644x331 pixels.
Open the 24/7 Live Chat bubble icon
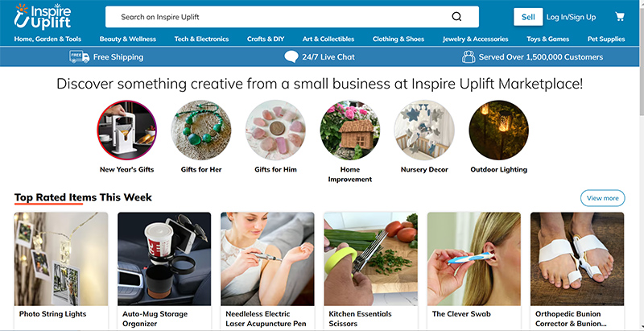pos(291,56)
